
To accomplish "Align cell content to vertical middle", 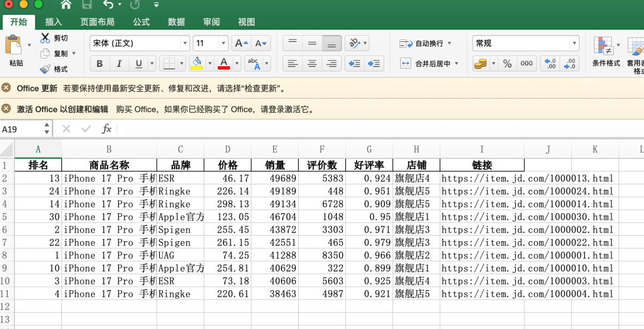I will pyautogui.click(x=312, y=43).
